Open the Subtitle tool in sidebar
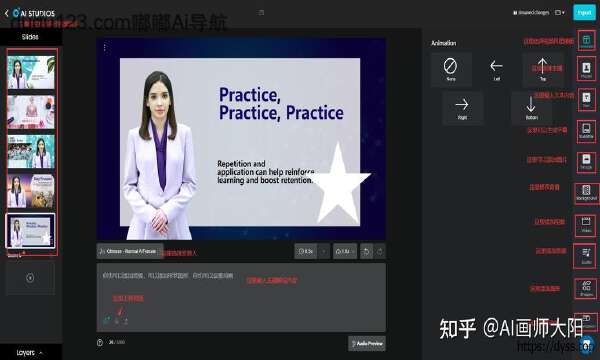The height and width of the screenshot is (360, 600). (586, 131)
